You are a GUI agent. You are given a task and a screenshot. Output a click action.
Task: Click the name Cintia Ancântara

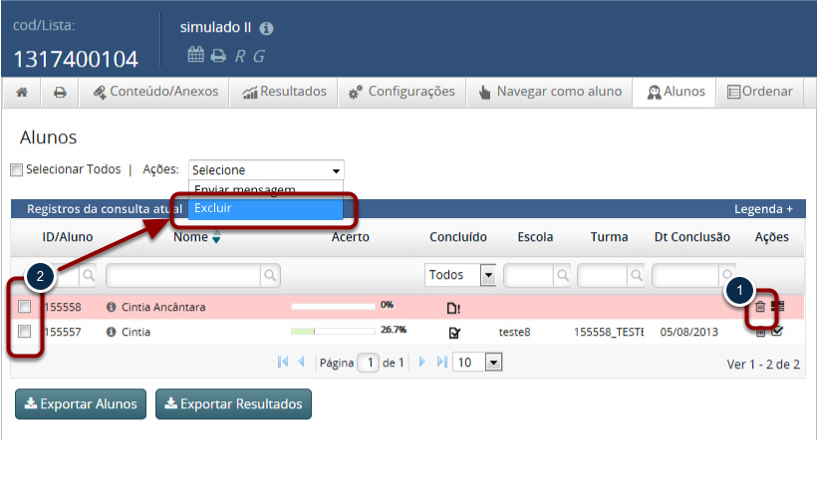163,307
